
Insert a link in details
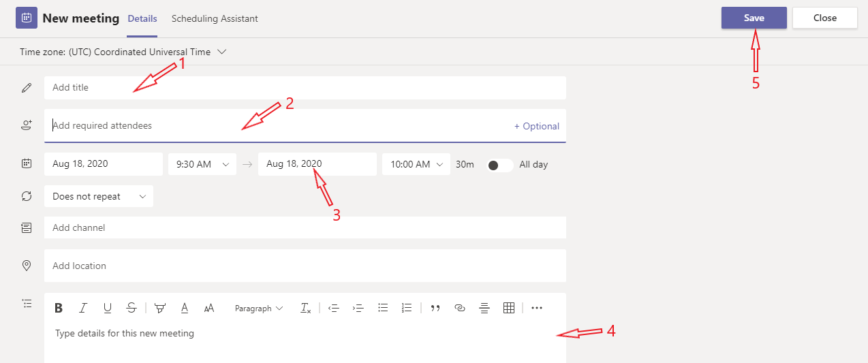tap(460, 308)
